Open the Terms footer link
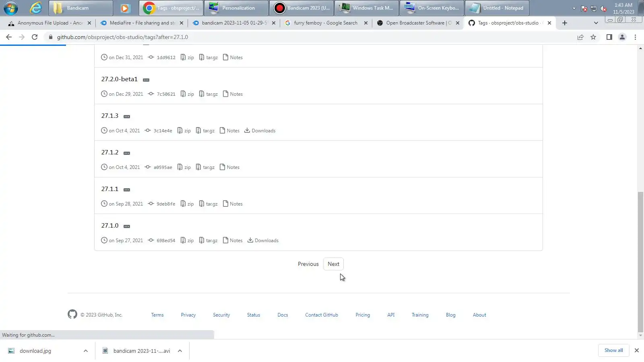The height and width of the screenshot is (362, 644). coord(157,315)
